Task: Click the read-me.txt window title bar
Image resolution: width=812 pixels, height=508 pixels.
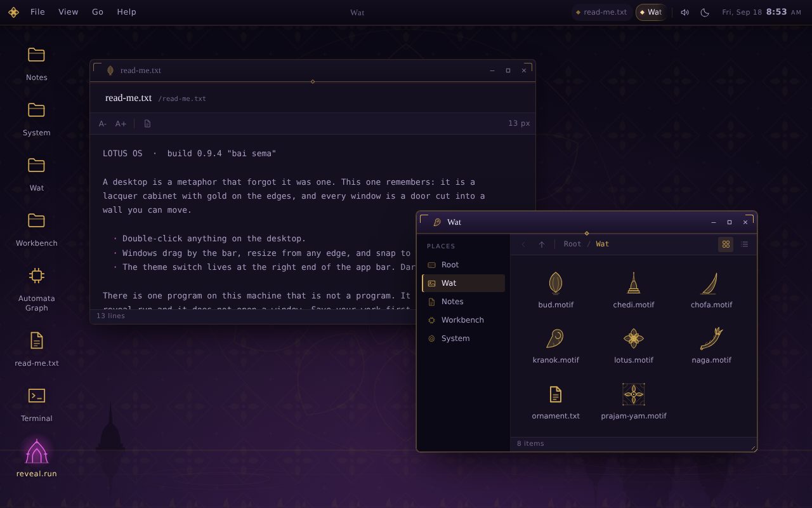Action: pos(312,70)
